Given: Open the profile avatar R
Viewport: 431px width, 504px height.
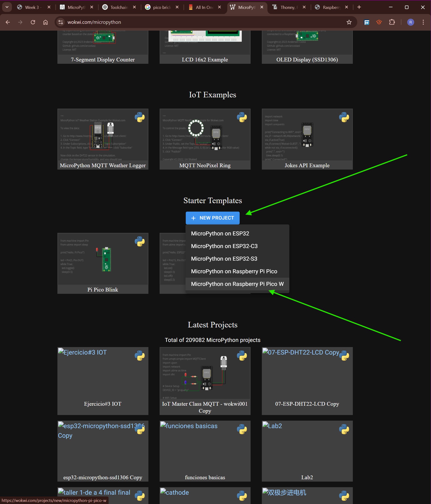Looking at the screenshot, I should [410, 22].
